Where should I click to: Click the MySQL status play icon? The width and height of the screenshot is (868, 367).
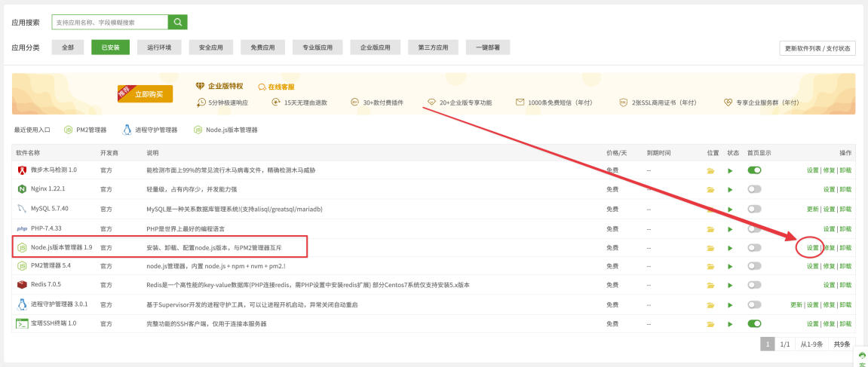point(729,209)
